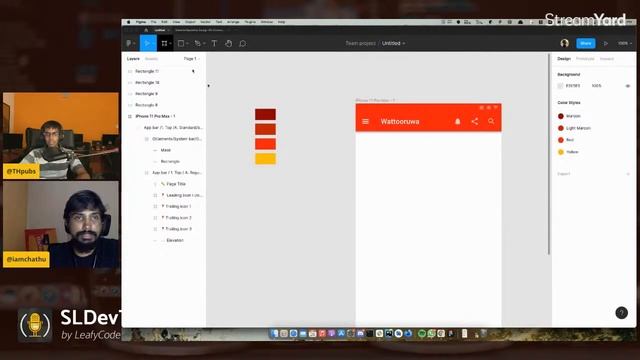
Task: Click the user avatar in toolbar
Action: [564, 43]
